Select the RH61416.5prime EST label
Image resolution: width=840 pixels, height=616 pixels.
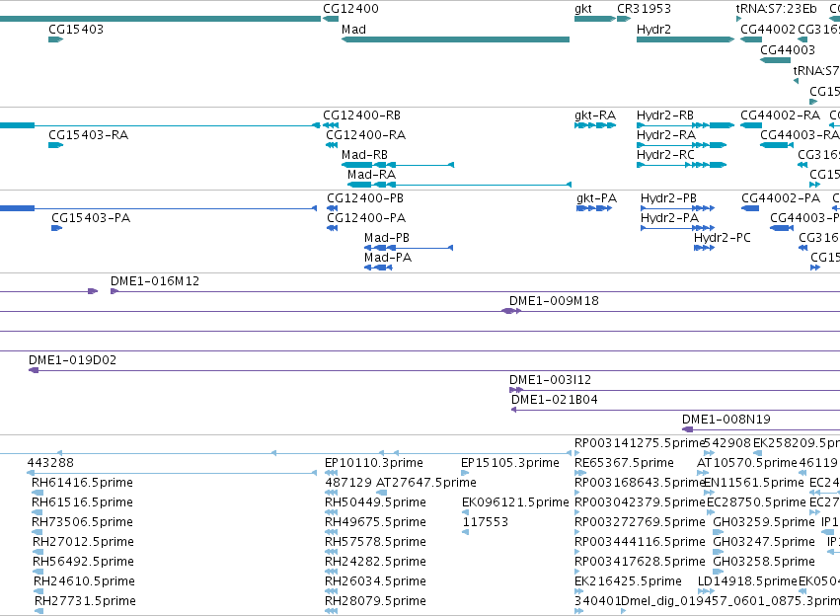[x=82, y=483]
